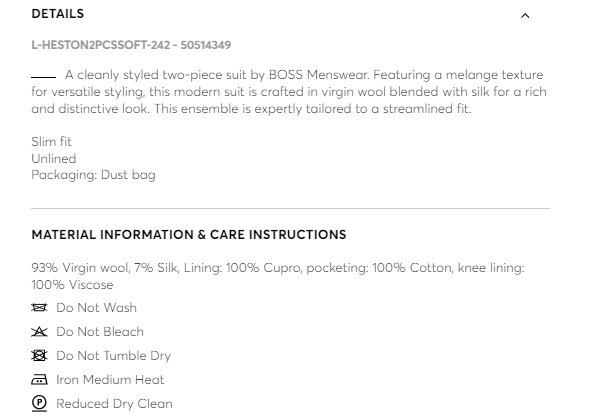The image size is (602, 420).
Task: Click the Material Information & Care Instructions heading
Action: pos(189,235)
